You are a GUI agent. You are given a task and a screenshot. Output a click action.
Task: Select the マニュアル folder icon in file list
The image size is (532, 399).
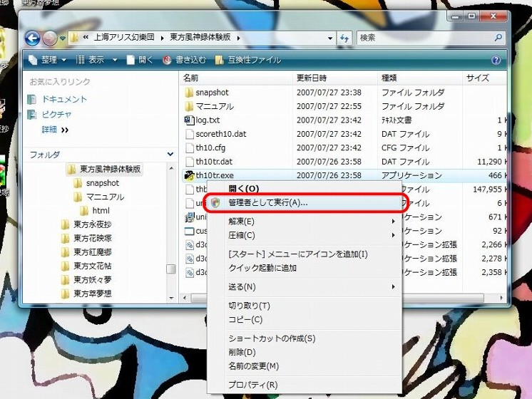click(x=189, y=106)
